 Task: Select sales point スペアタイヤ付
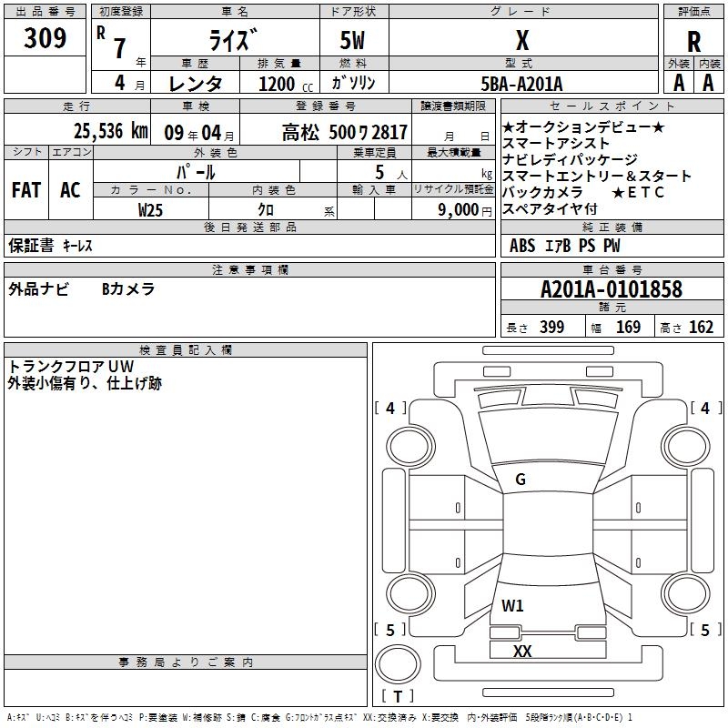[x=550, y=209]
